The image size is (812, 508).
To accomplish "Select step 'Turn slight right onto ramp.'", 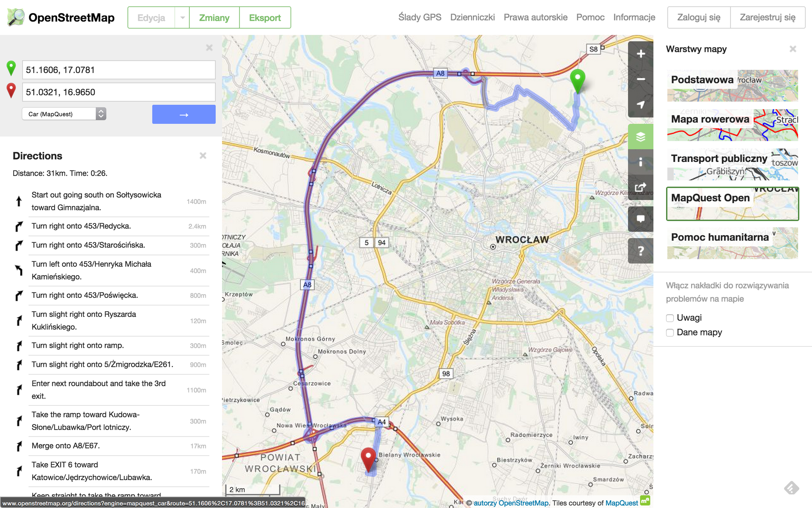I will point(111,346).
